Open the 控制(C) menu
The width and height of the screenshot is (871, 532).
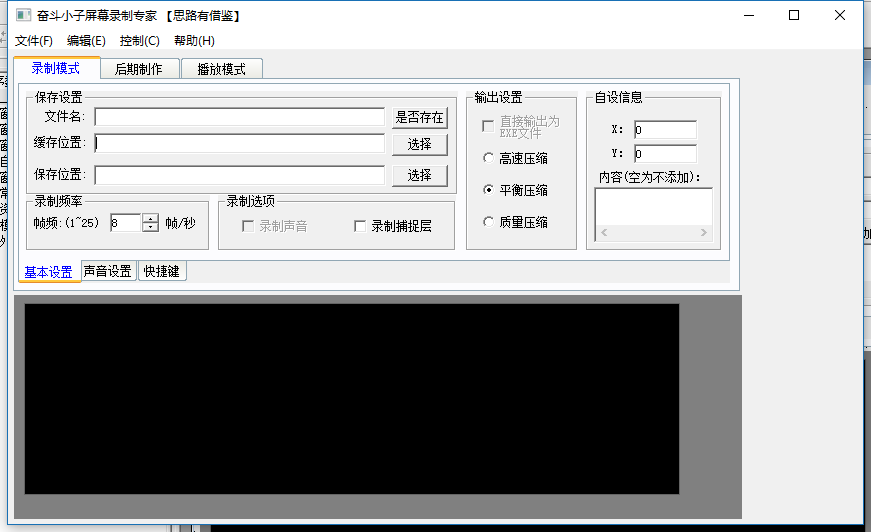139,41
